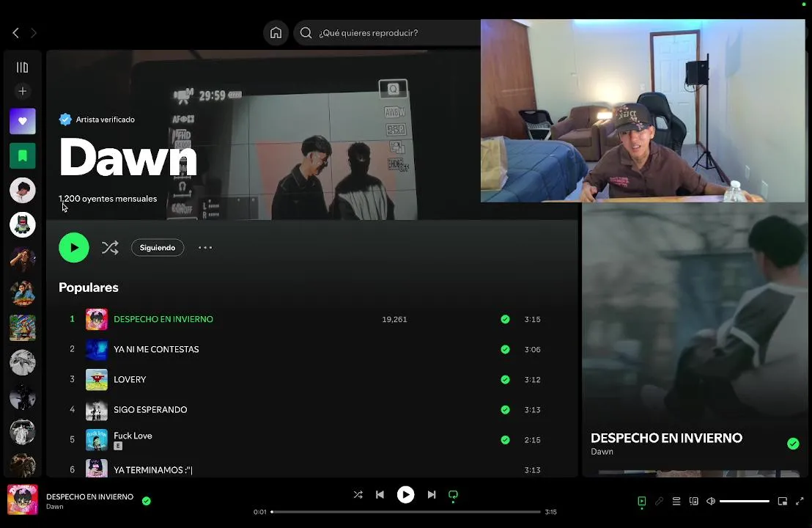Seek on the song progress bar
Screen dimensions: 812x528
[405, 512]
